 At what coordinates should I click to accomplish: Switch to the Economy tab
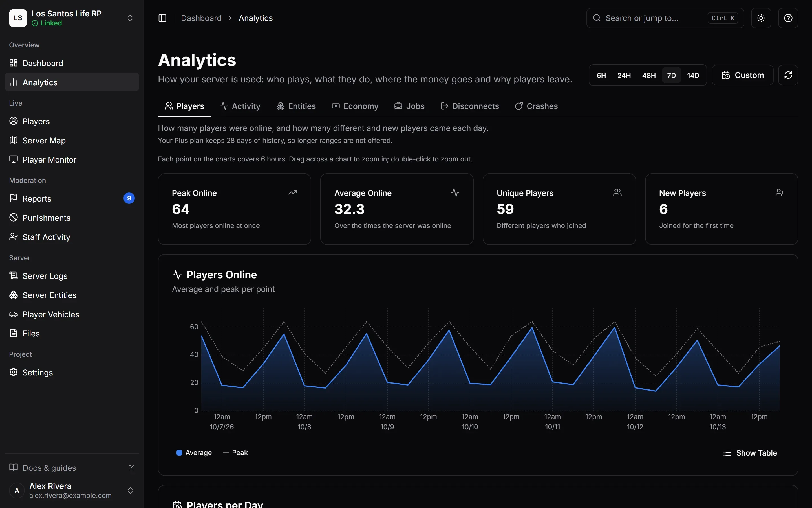(355, 106)
